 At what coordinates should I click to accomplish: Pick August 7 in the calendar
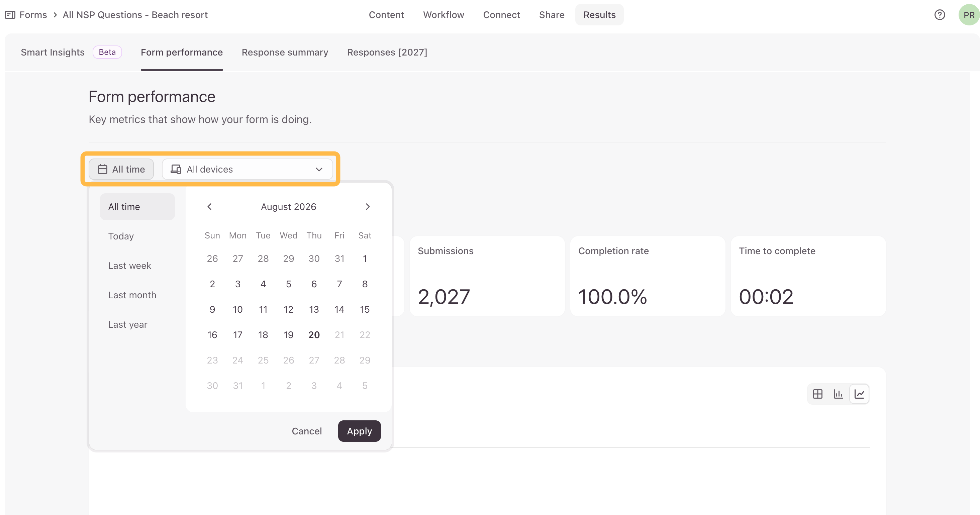pyautogui.click(x=339, y=284)
